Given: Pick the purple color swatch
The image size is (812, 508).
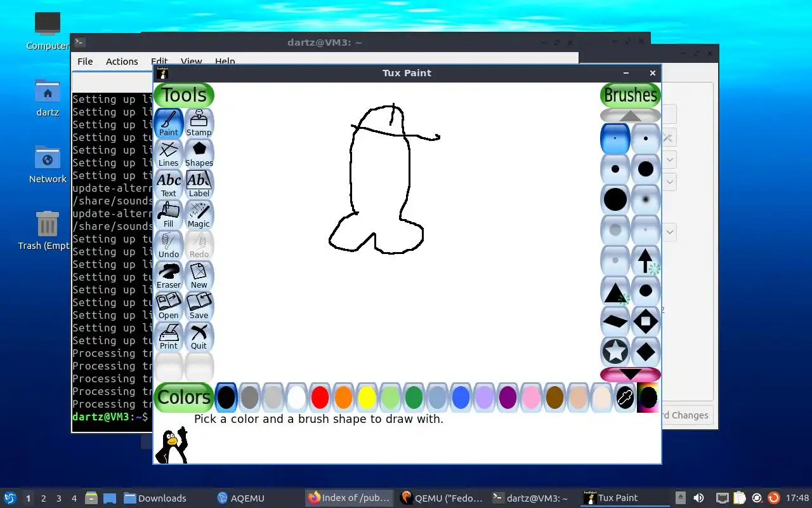Looking at the screenshot, I should [507, 398].
